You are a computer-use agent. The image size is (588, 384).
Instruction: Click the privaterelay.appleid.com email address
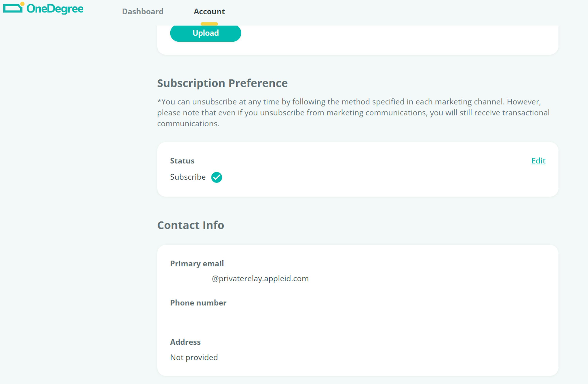260,279
